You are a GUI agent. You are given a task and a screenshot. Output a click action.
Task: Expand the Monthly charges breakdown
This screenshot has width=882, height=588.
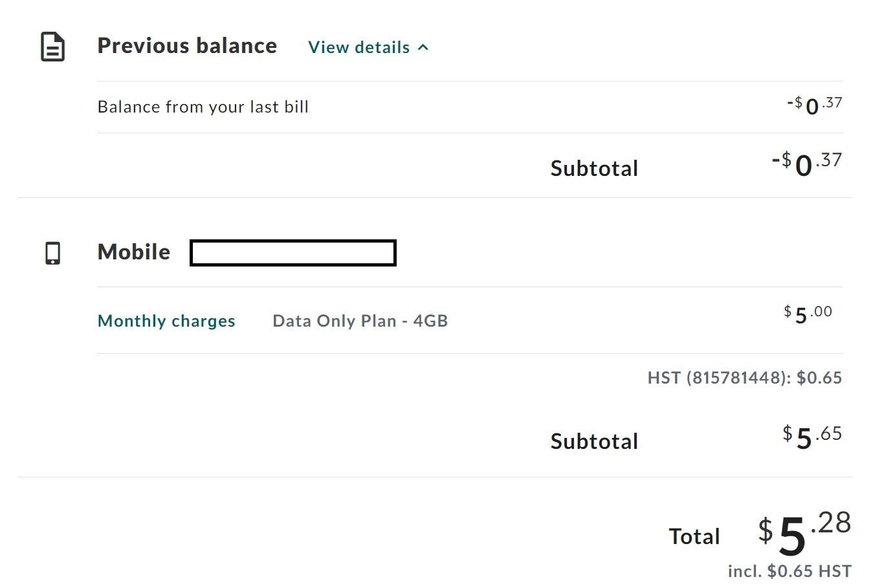pyautogui.click(x=166, y=320)
